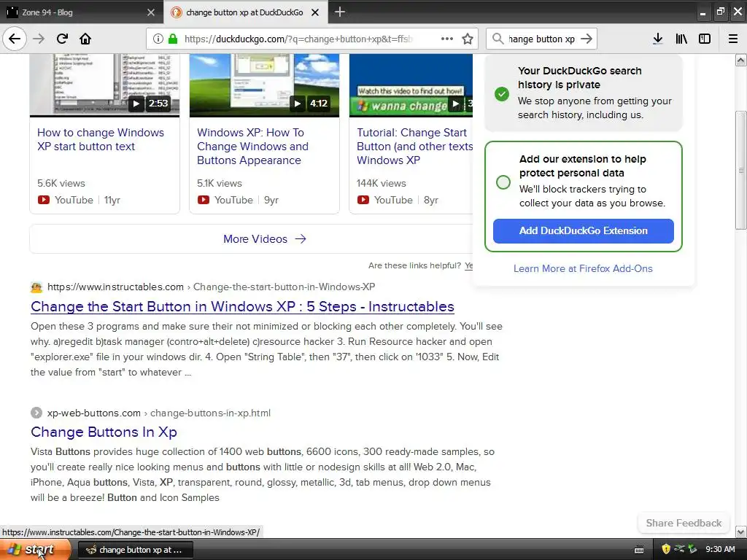Open the downloads panel
Screen dimensions: 747x560
coord(657,39)
